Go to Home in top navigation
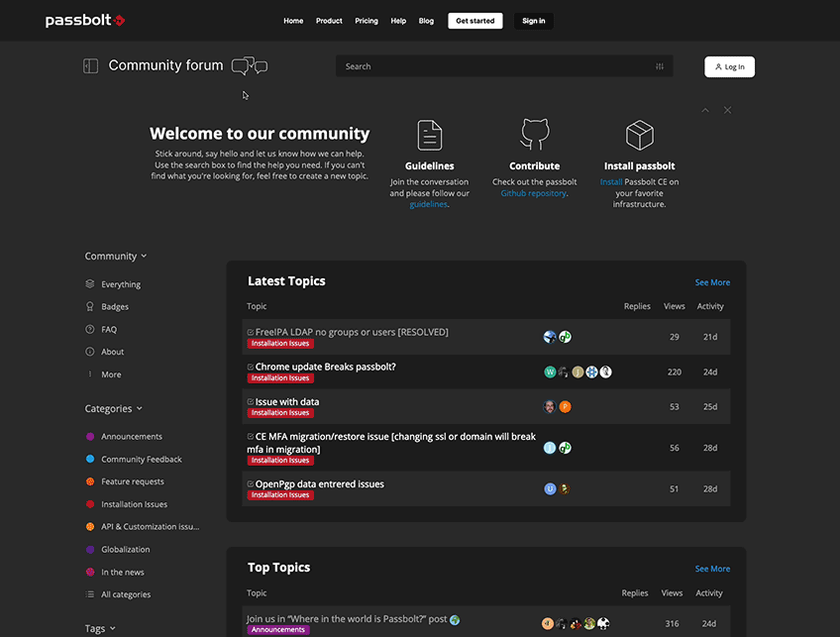 point(293,21)
